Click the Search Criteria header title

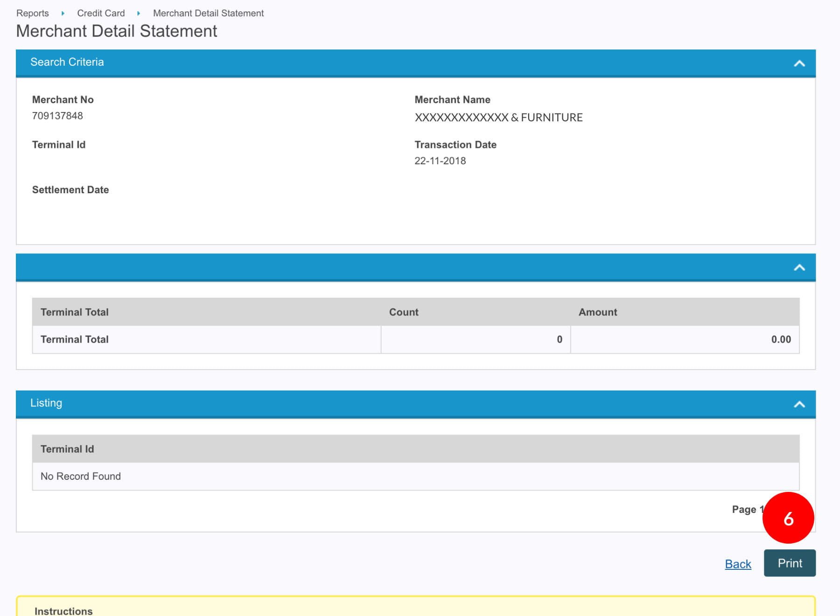tap(67, 62)
